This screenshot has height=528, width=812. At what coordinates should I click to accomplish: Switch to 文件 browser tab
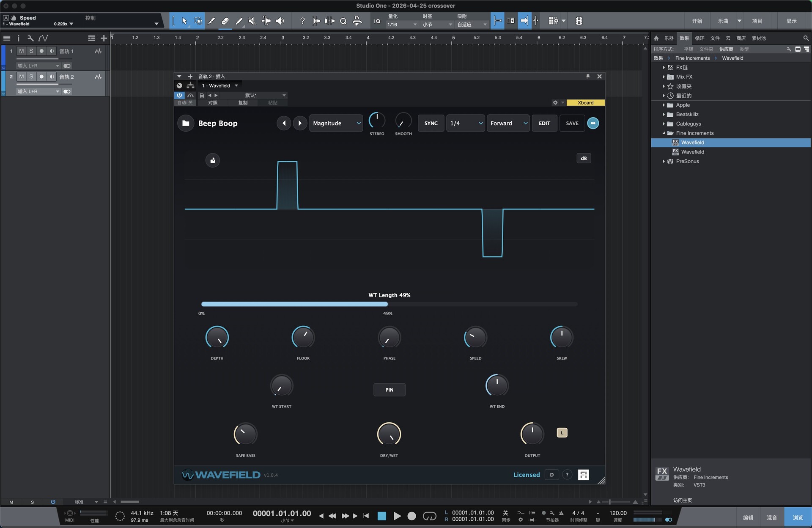(x=715, y=38)
